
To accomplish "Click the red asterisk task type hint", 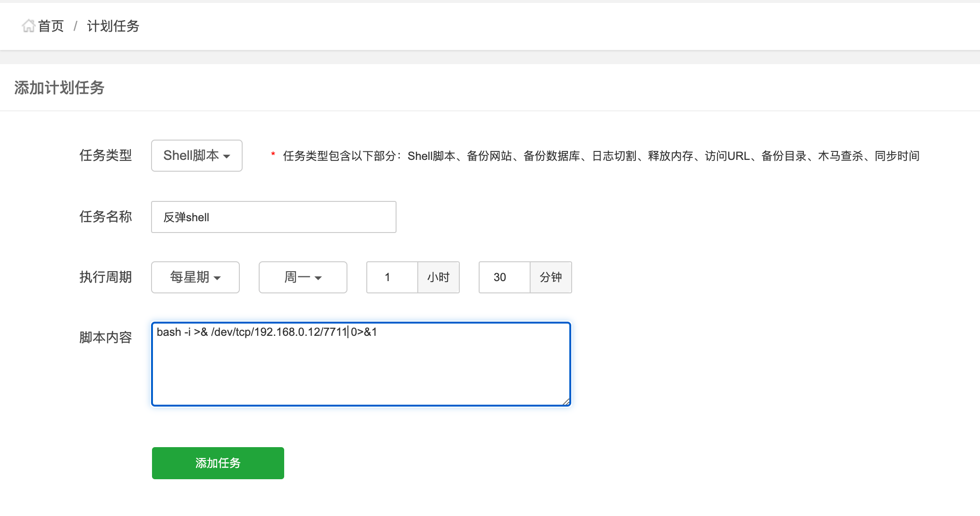I will pos(273,154).
